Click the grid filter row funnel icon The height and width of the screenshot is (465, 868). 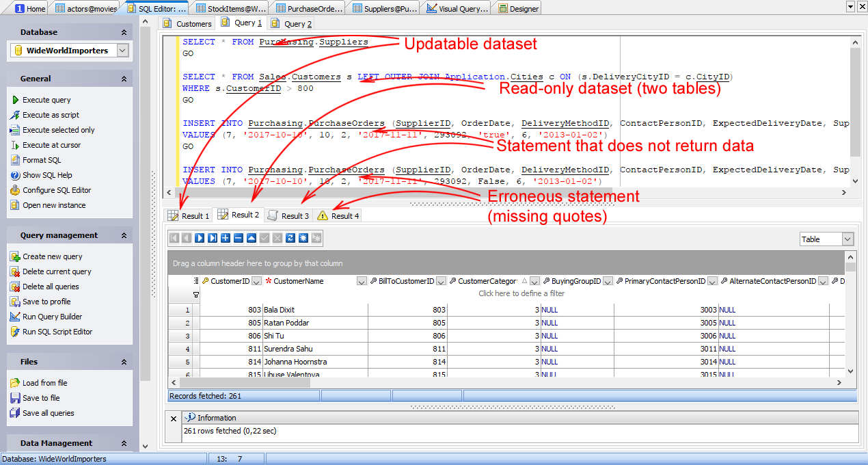point(196,295)
